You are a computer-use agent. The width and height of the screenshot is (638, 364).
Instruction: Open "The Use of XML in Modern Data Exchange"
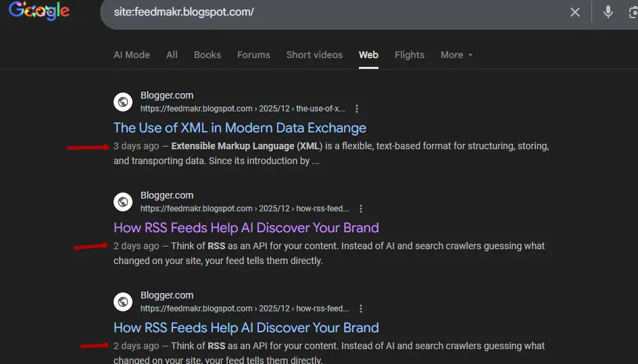(240, 128)
